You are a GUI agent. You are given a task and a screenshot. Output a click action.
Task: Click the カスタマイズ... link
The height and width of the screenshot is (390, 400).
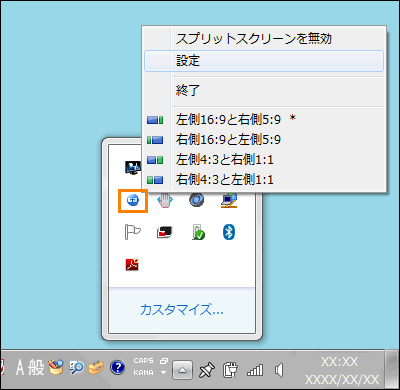182,310
